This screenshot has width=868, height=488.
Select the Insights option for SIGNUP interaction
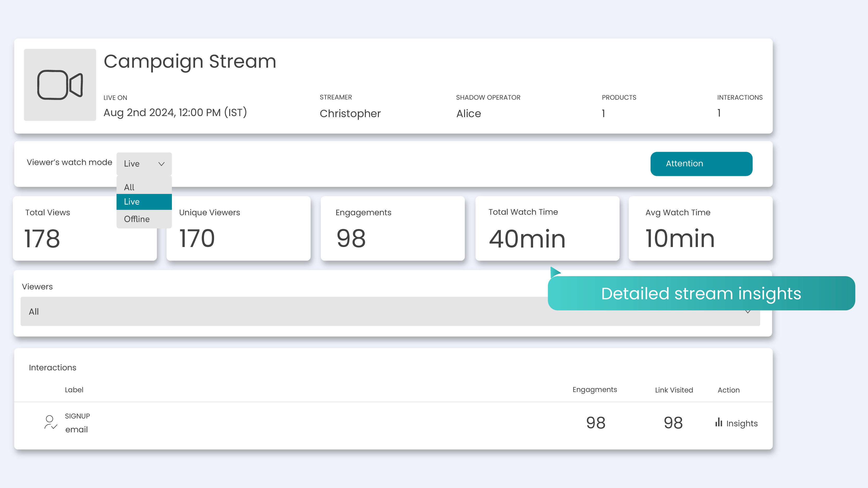coord(736,423)
